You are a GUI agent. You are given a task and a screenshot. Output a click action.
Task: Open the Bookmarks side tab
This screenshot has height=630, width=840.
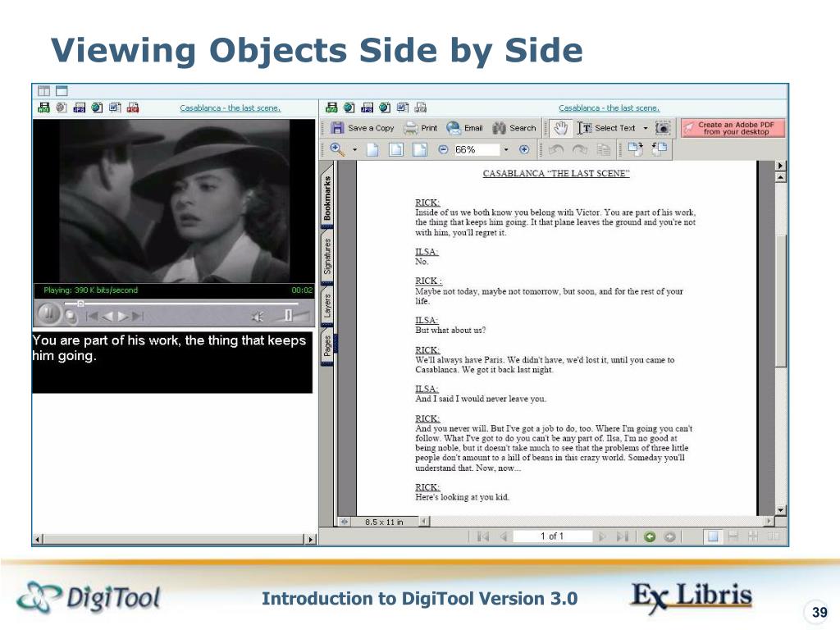click(326, 198)
